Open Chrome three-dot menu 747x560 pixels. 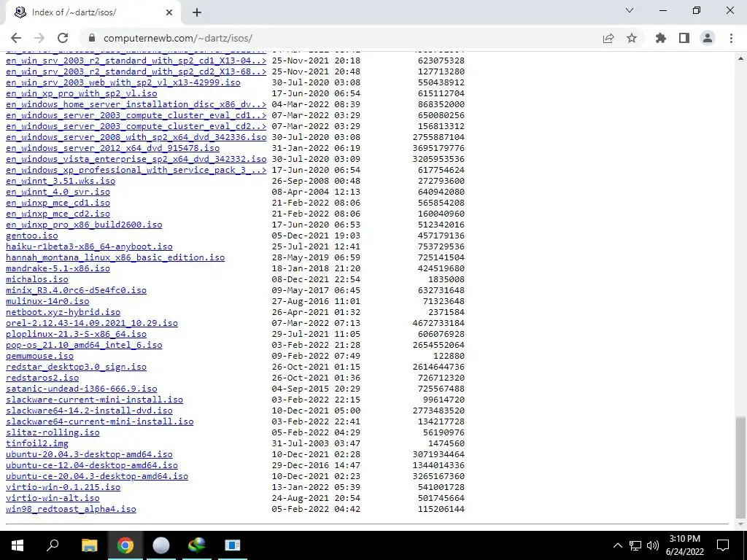coord(731,38)
